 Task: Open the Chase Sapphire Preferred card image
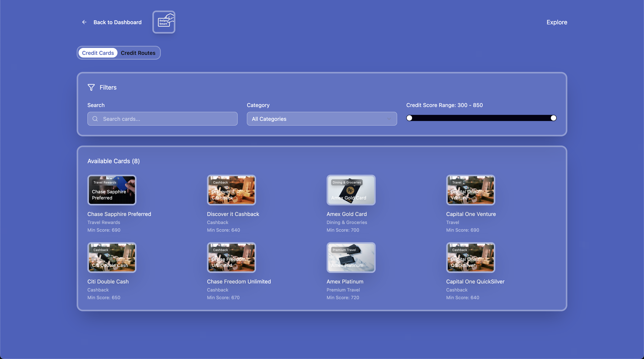tap(112, 190)
